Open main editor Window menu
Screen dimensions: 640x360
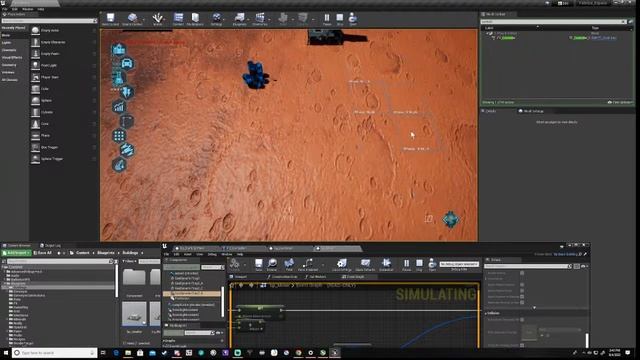coord(28,9)
